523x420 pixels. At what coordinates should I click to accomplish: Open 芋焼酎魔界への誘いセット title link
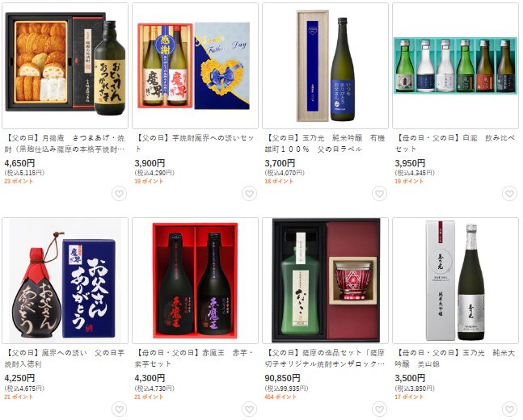(x=195, y=143)
